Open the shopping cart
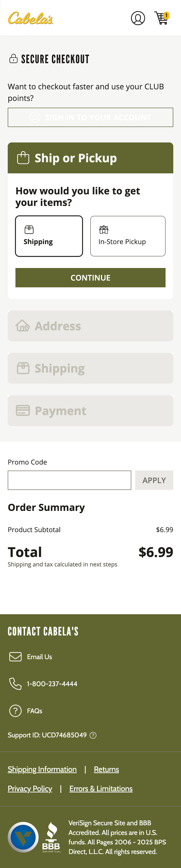This screenshot has height=868, width=181. 161,18
